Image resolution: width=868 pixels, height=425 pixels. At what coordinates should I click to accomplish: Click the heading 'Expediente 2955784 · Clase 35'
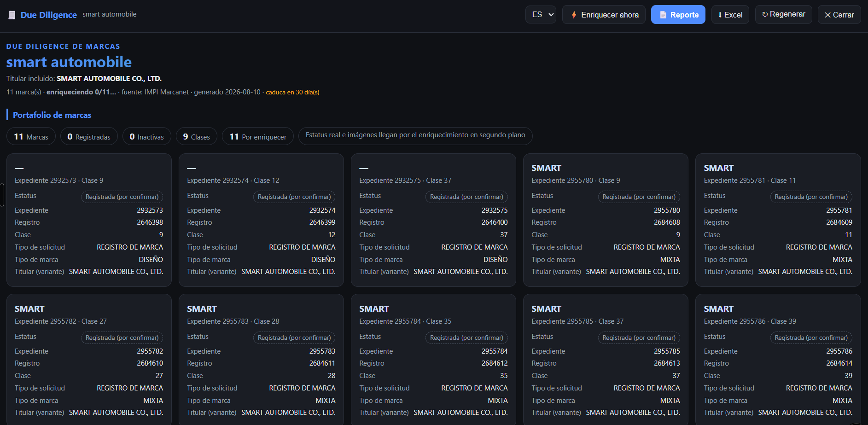405,321
